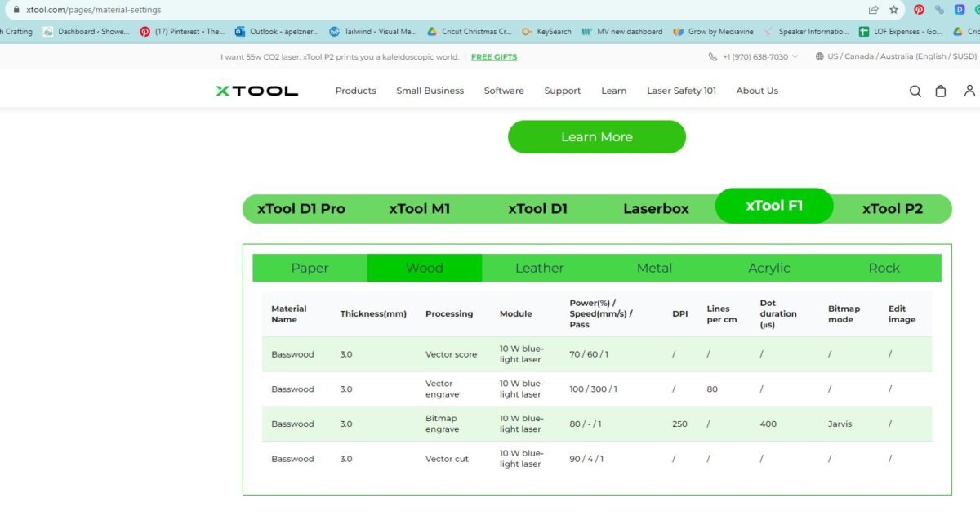Click the share page icon in the address bar
The height and width of the screenshot is (520, 980).
tap(873, 10)
